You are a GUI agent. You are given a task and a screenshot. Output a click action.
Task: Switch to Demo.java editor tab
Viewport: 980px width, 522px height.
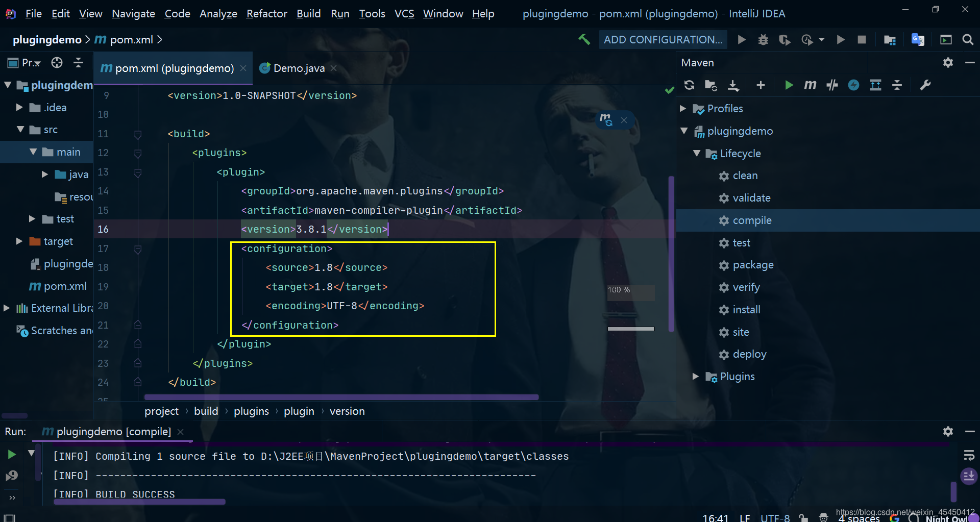[299, 68]
